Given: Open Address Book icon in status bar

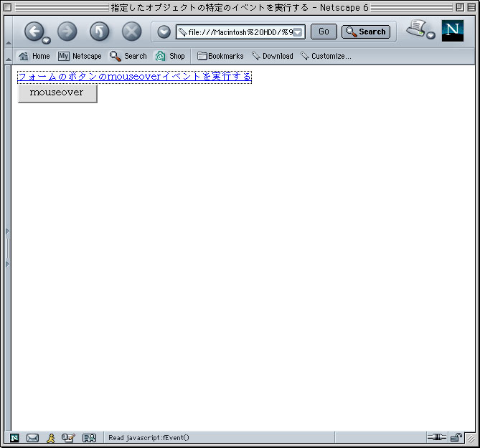Looking at the screenshot, I should click(x=90, y=438).
